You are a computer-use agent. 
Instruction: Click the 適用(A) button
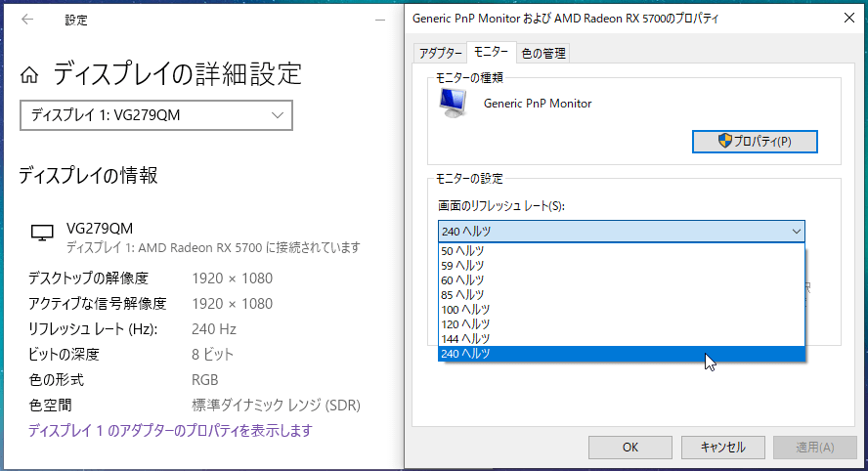coord(815,448)
